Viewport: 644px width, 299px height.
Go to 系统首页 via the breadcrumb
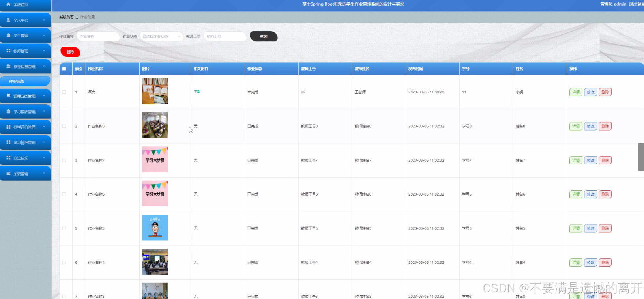click(x=66, y=17)
